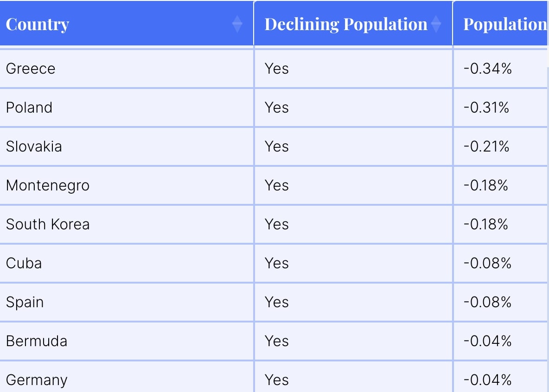Click the Germany country name
The width and height of the screenshot is (549, 392).
click(37, 380)
